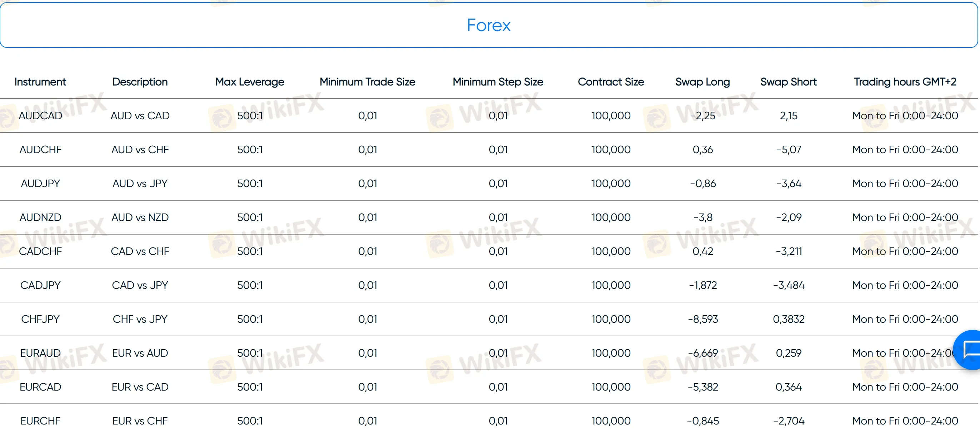The width and height of the screenshot is (980, 437).
Task: Click the Minimum Trade Size header
Action: pyautogui.click(x=367, y=82)
